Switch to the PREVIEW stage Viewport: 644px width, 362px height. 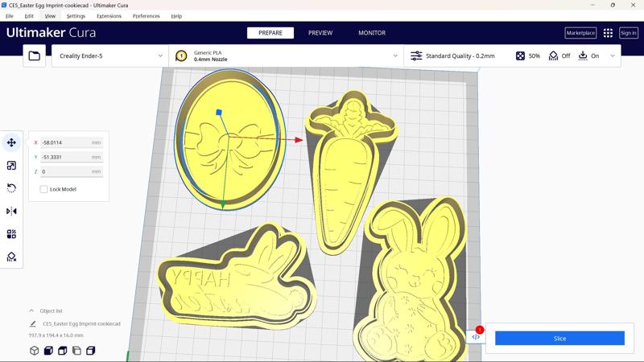click(x=320, y=33)
